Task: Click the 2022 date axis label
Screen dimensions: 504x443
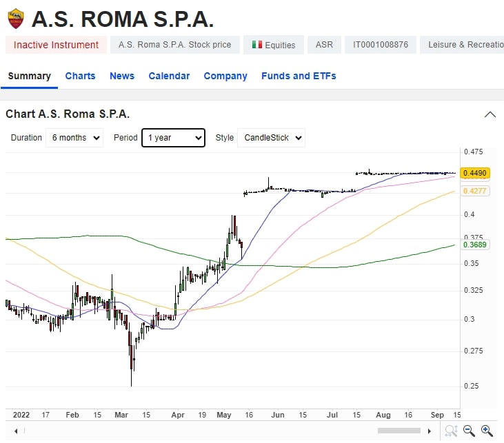Action: click(x=21, y=415)
